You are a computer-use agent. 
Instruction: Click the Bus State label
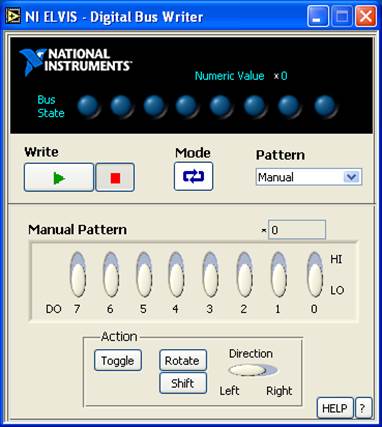click(51, 106)
